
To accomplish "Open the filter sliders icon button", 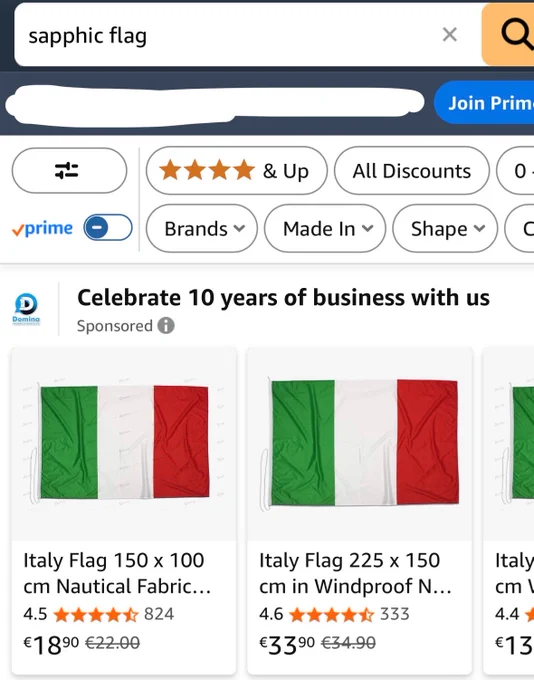I will [x=69, y=170].
